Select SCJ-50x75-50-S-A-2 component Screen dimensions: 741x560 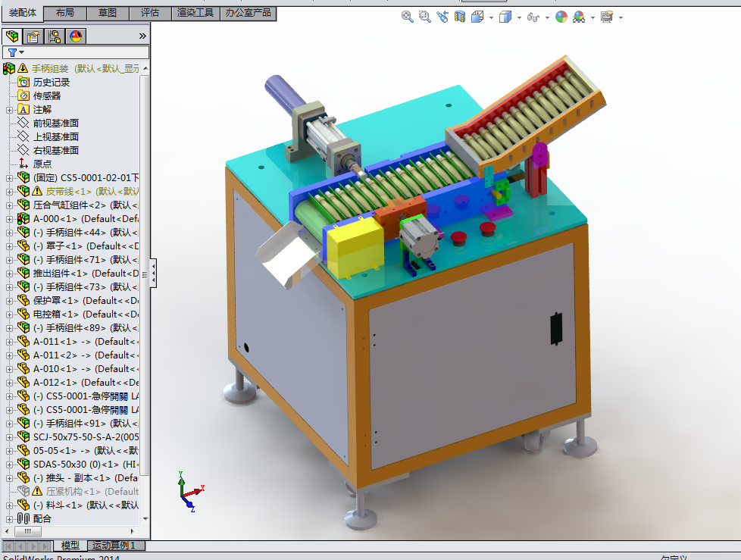click(86, 437)
